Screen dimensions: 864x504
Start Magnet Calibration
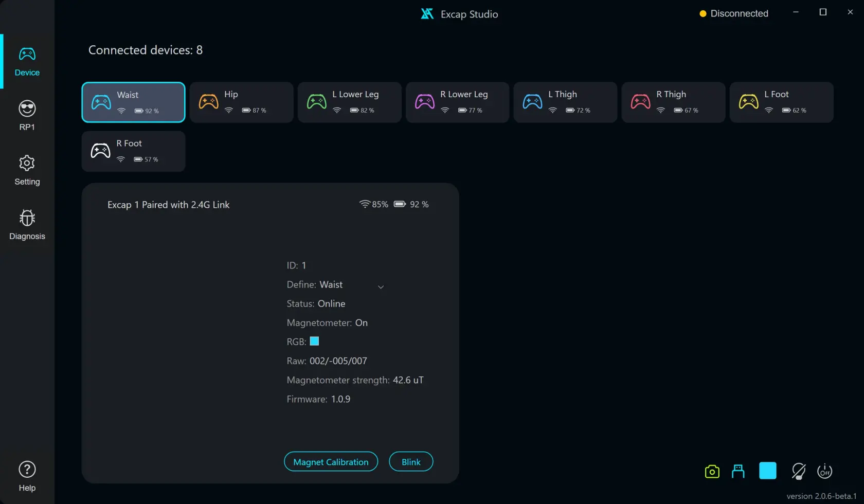point(331,462)
